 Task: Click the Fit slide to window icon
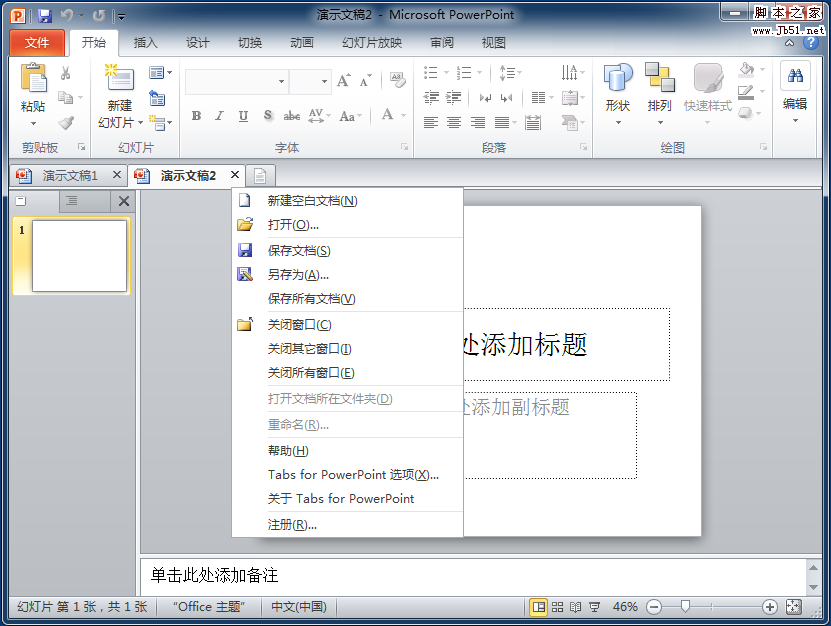point(793,606)
